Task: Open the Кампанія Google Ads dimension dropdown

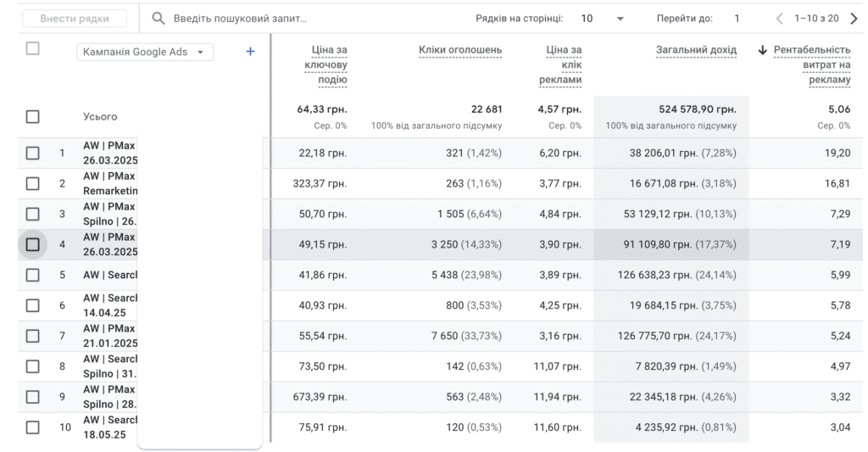Action: point(144,52)
